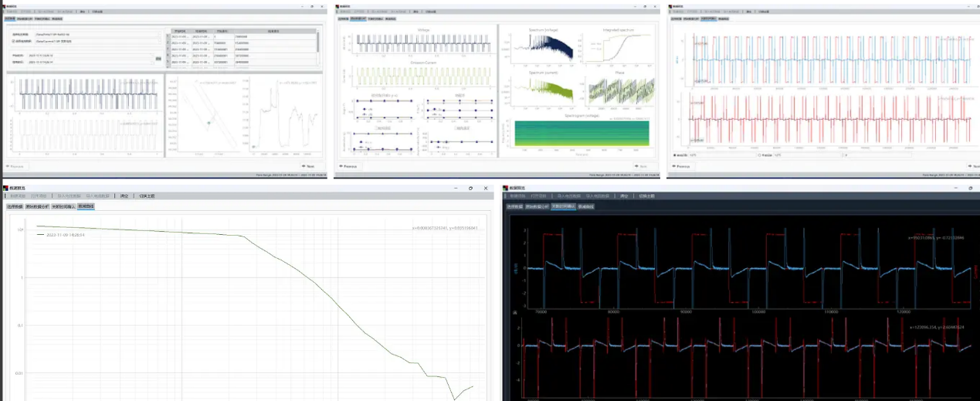Click 清空 in the decay curve window menu

(x=124, y=196)
